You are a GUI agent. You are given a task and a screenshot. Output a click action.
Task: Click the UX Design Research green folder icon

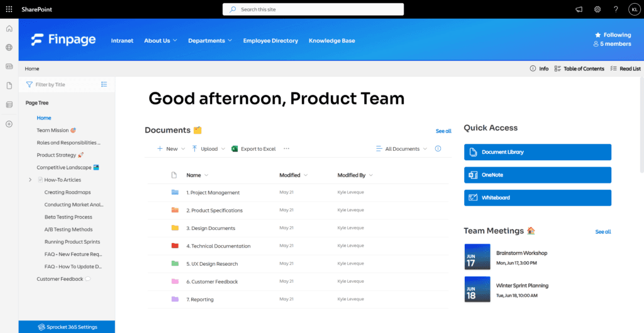(x=175, y=263)
